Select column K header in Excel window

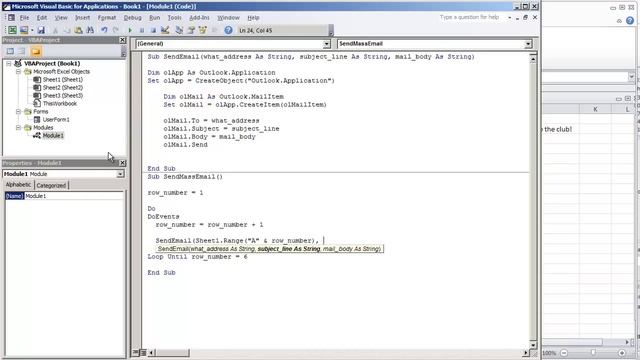tap(595, 109)
